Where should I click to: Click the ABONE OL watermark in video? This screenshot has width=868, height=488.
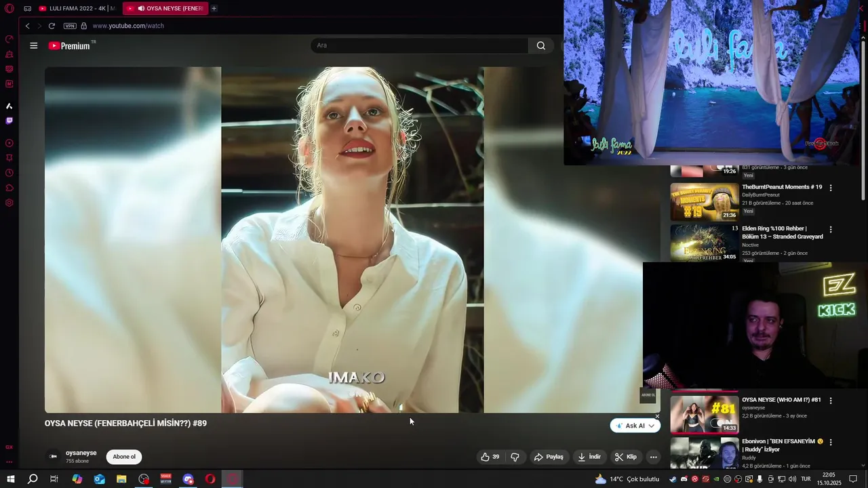pos(648,395)
